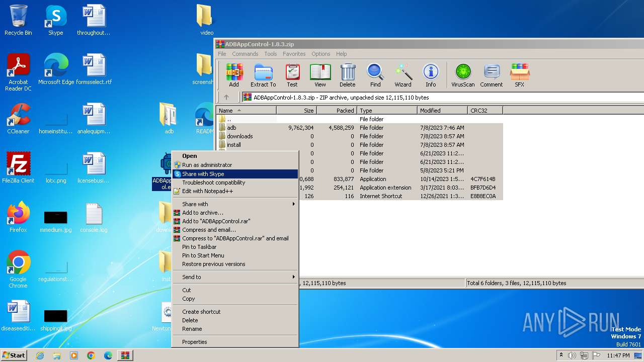Click the Test archive icon
This screenshot has width=644, height=362.
(x=292, y=75)
